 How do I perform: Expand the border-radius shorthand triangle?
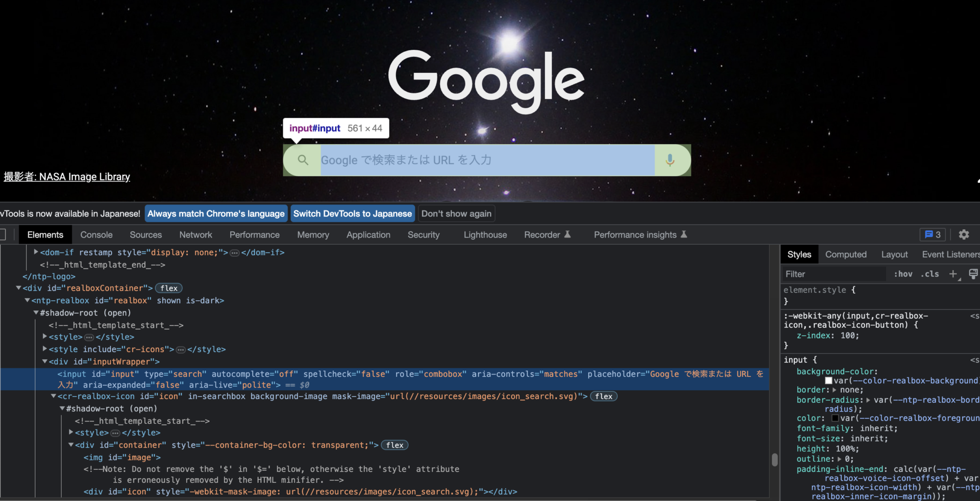coord(868,400)
